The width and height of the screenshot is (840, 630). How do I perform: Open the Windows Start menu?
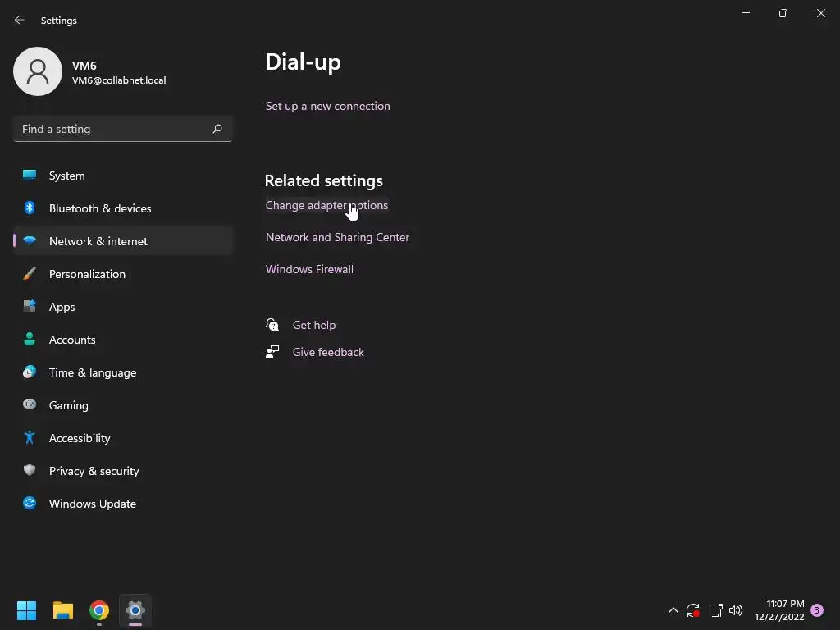point(26,610)
